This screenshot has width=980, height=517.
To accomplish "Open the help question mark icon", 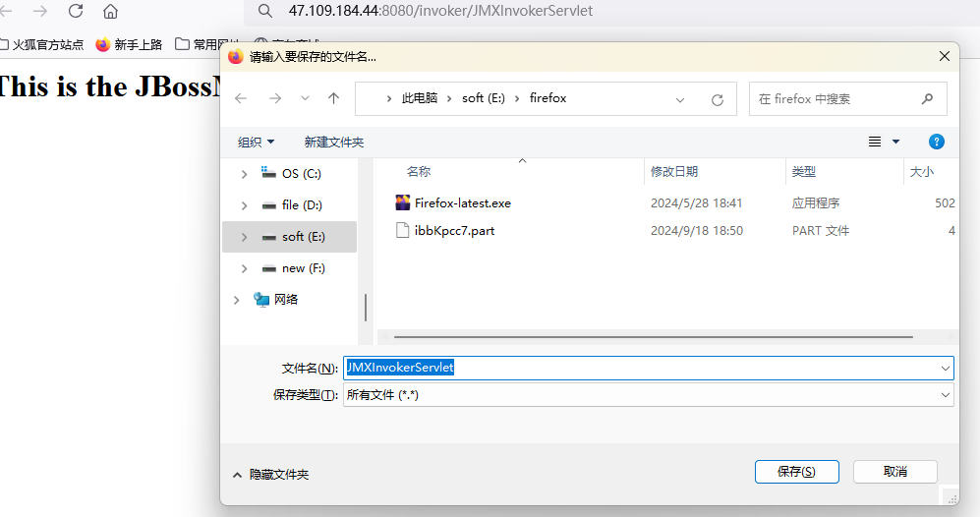I will coord(936,142).
